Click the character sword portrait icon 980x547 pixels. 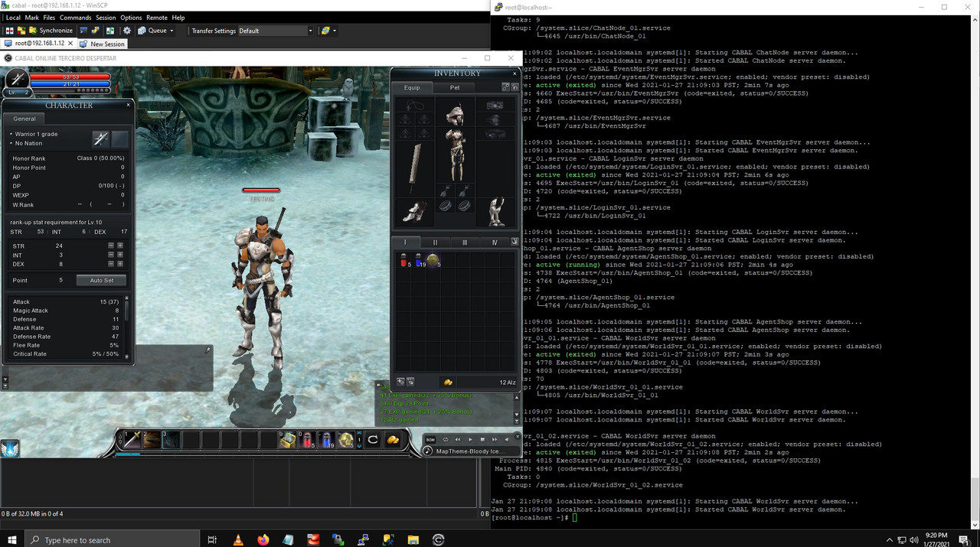(x=17, y=79)
